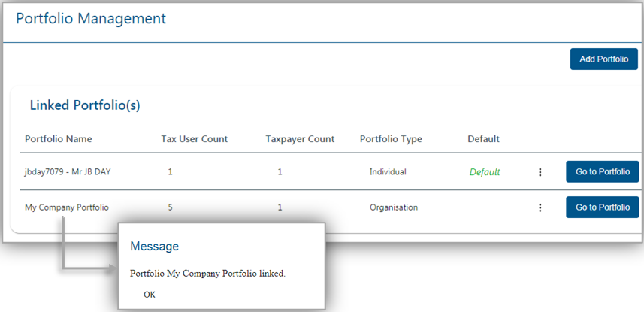Click the Individual portfolio type cell

pyautogui.click(x=388, y=172)
